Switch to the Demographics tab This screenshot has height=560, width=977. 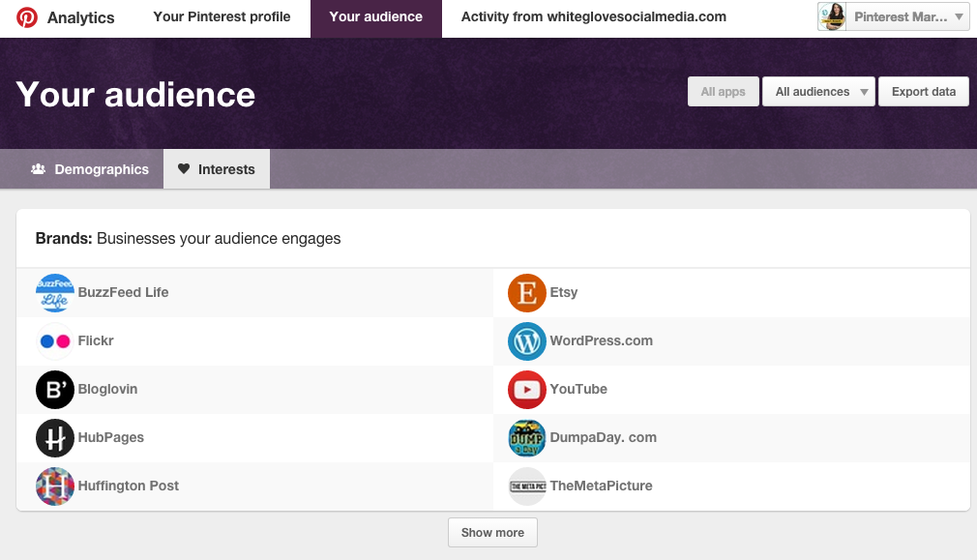point(90,169)
